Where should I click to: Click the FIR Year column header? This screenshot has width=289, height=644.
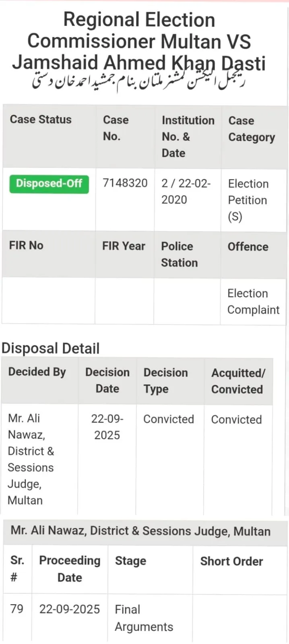pyautogui.click(x=124, y=246)
